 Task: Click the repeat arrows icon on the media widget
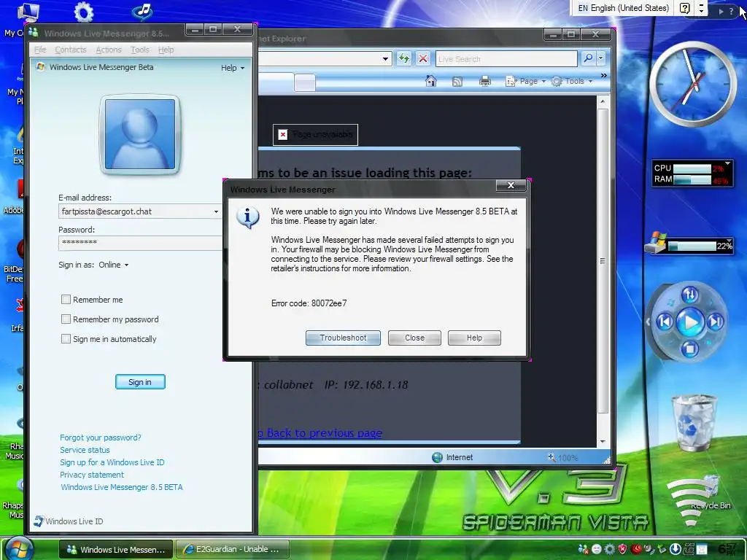tap(690, 295)
